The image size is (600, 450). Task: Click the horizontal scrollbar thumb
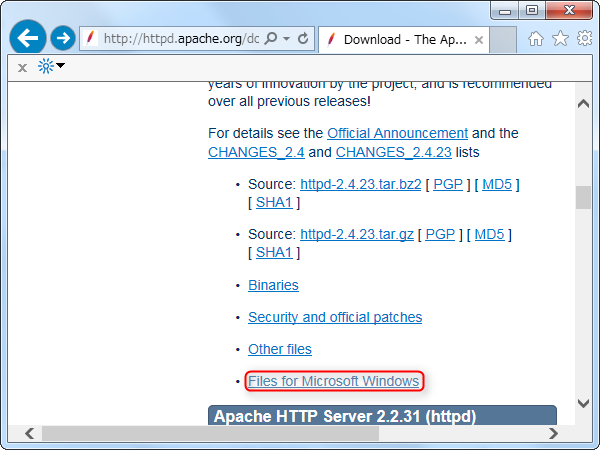210,434
